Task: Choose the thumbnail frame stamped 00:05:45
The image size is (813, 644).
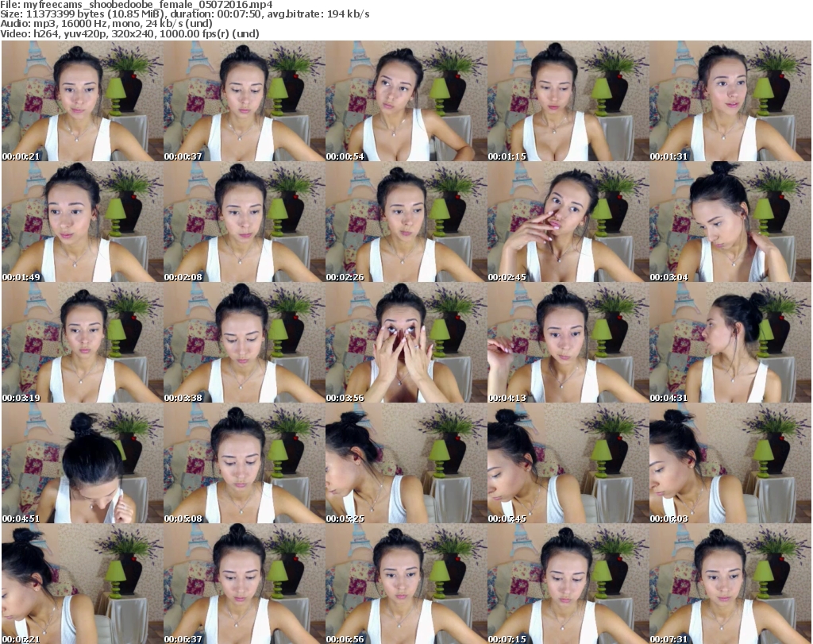Action: click(x=568, y=464)
